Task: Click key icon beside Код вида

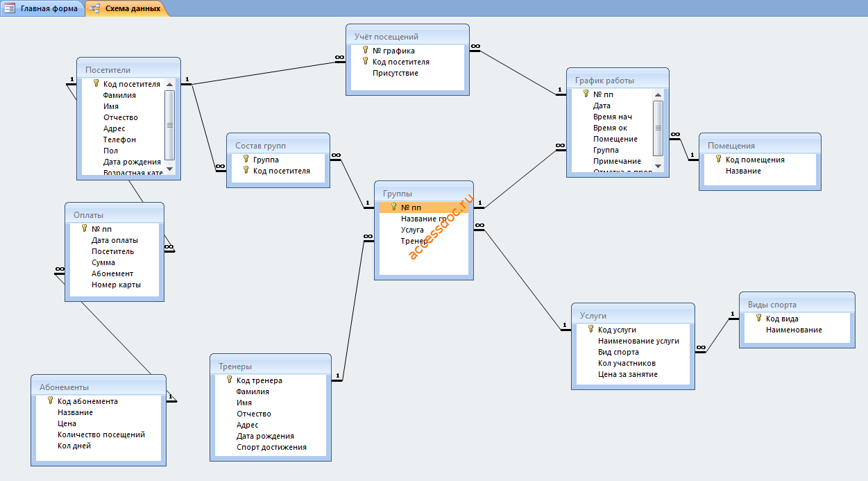Action: pyautogui.click(x=758, y=318)
